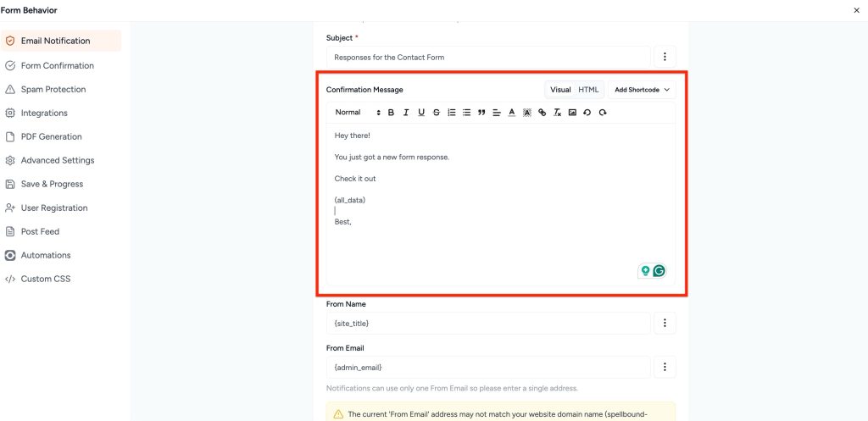Insert numbered list in message

click(x=452, y=113)
